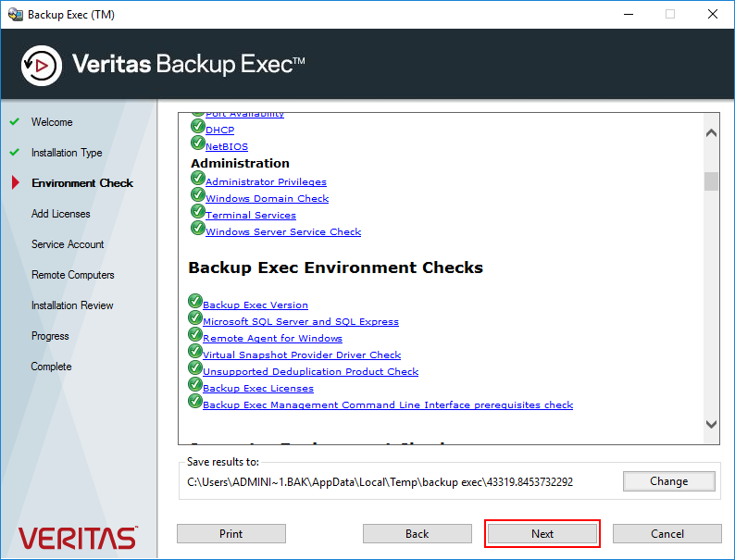Viewport: 735px width, 560px height.
Task: Open the Unsupported Deduplication Product Check link
Action: 311,371
